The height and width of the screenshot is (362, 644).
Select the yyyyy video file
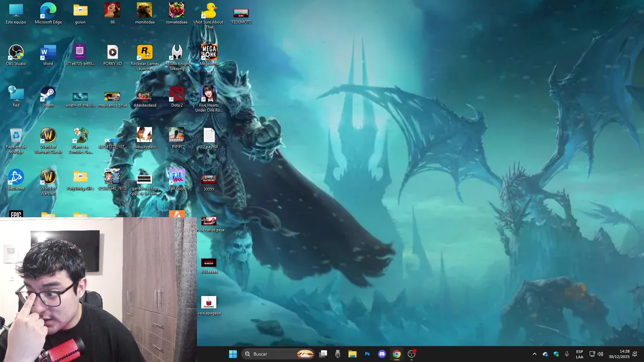tap(209, 182)
